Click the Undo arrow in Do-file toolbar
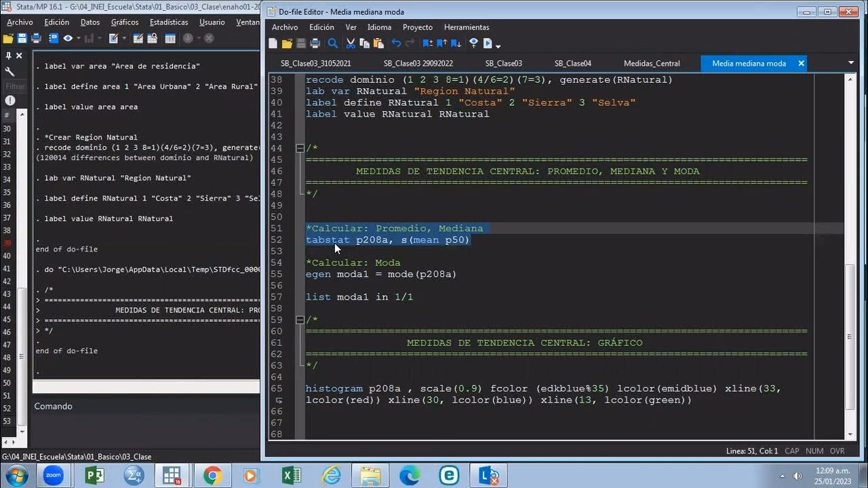This screenshot has height=488, width=868. coord(396,43)
